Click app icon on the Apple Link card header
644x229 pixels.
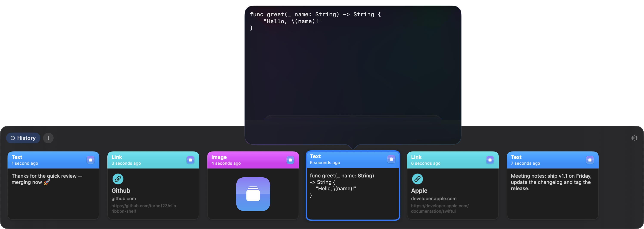point(490,160)
